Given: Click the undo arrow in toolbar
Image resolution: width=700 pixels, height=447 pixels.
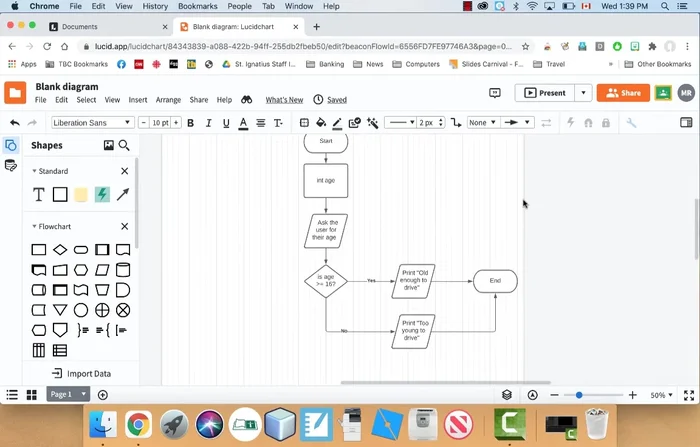Looking at the screenshot, I should (x=14, y=123).
